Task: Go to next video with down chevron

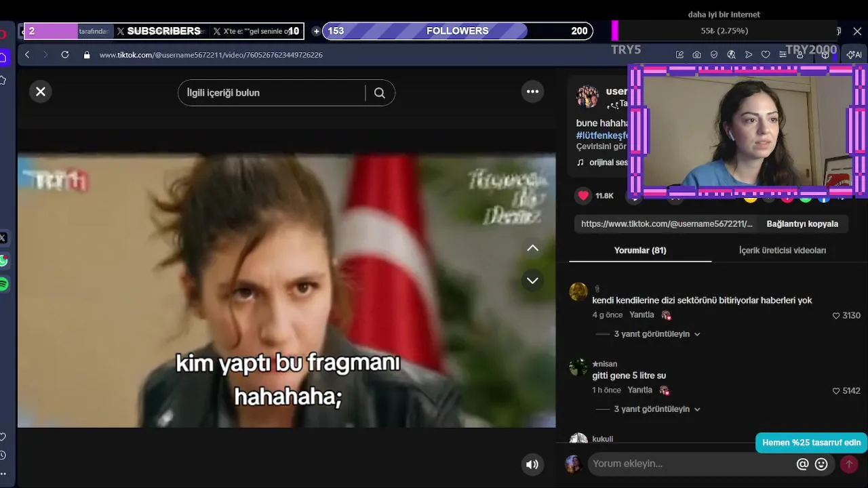Action: point(533,281)
